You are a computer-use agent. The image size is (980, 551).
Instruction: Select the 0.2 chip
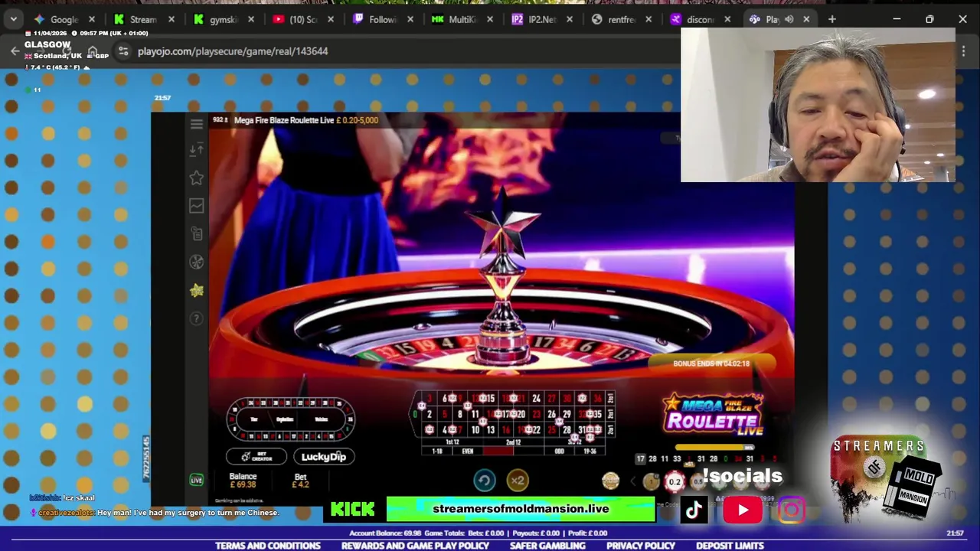[675, 481]
